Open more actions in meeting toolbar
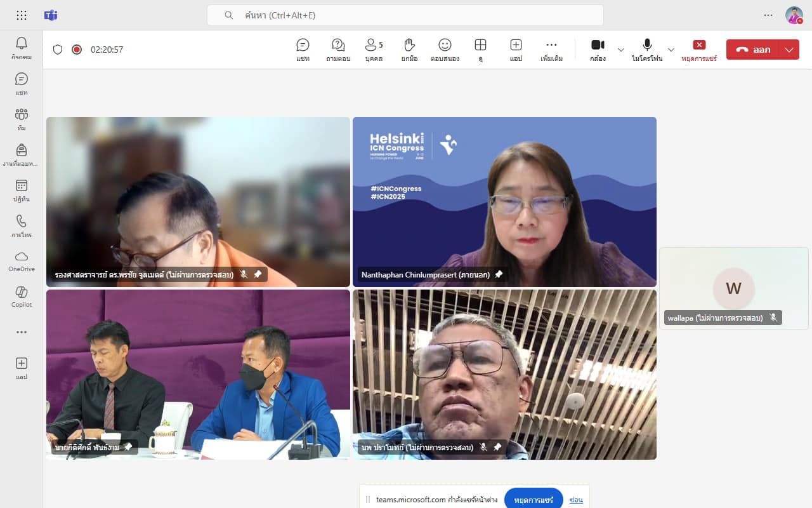This screenshot has width=812, height=508. (x=551, y=50)
